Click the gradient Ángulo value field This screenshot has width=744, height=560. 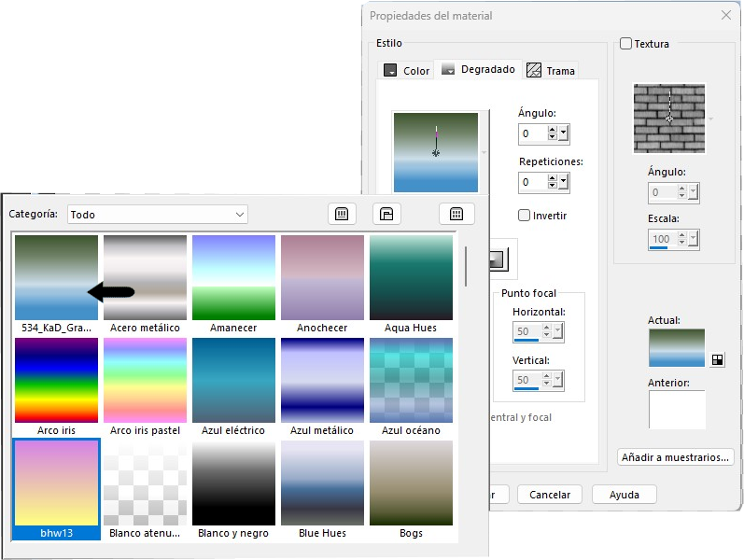(x=533, y=133)
